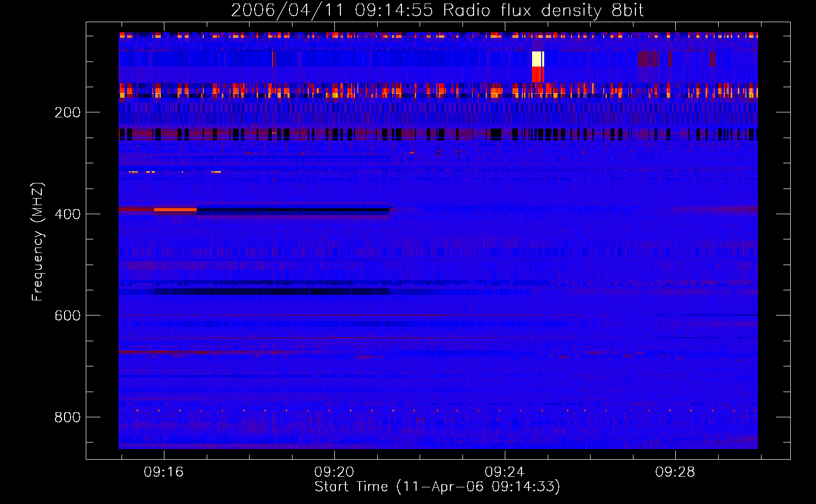
Task: Click the 'Frequency (MHZ)' axis label
Action: (37, 242)
